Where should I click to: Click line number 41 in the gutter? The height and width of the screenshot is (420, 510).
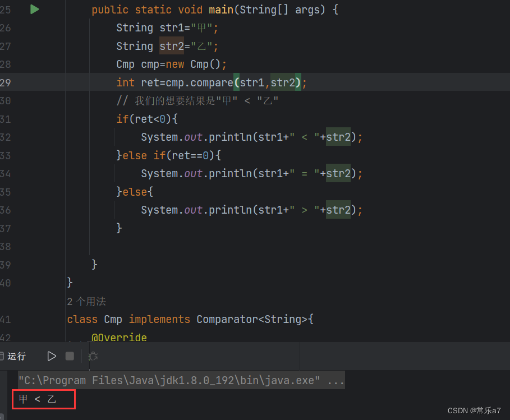click(6, 319)
